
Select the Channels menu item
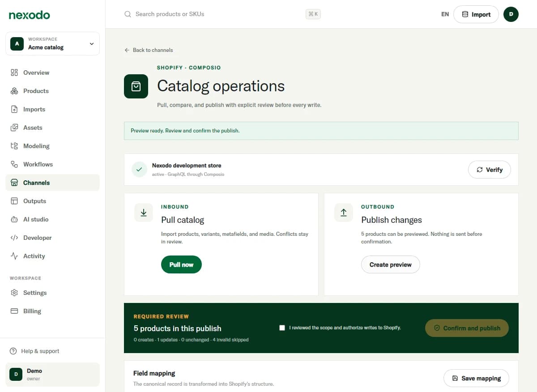click(x=52, y=183)
